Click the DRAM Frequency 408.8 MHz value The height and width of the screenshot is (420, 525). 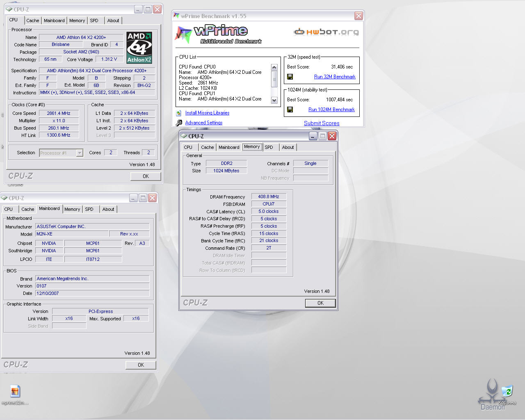[x=269, y=196]
